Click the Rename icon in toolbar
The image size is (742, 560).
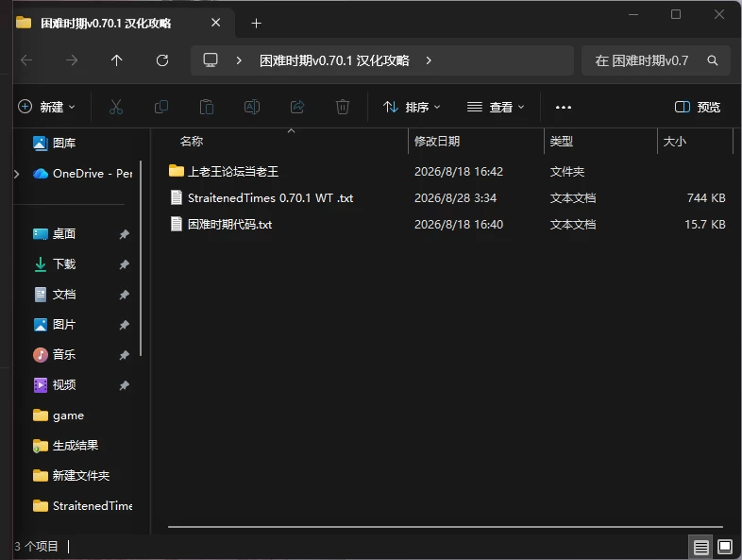[x=252, y=107]
